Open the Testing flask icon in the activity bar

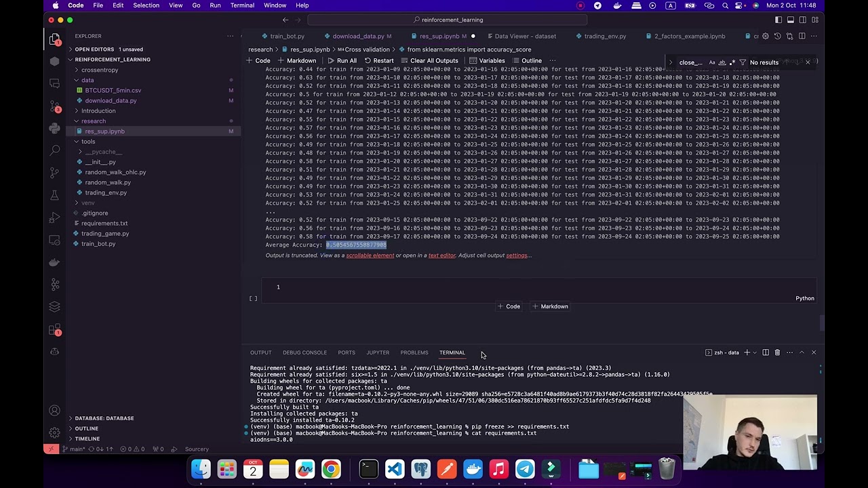[55, 195]
